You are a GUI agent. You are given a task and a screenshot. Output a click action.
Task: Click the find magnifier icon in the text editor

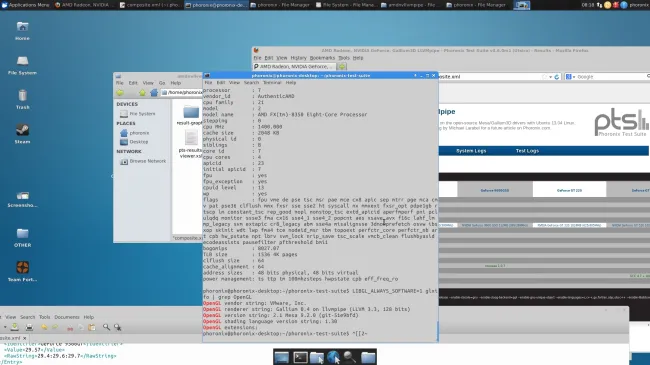[x=106, y=327]
